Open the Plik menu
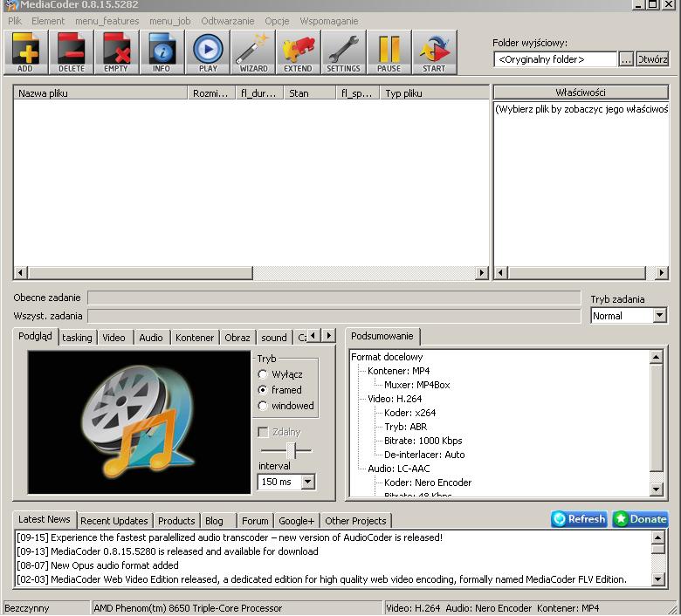Viewport: 681px width, 616px height. 15,21
